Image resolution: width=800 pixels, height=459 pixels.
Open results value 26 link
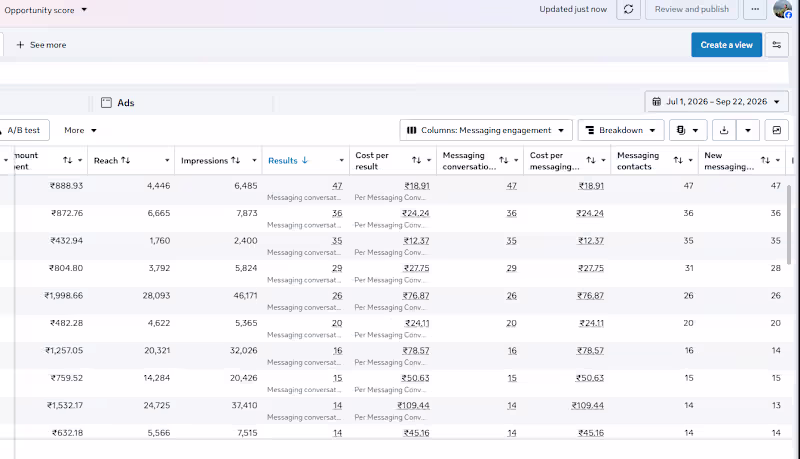(337, 296)
